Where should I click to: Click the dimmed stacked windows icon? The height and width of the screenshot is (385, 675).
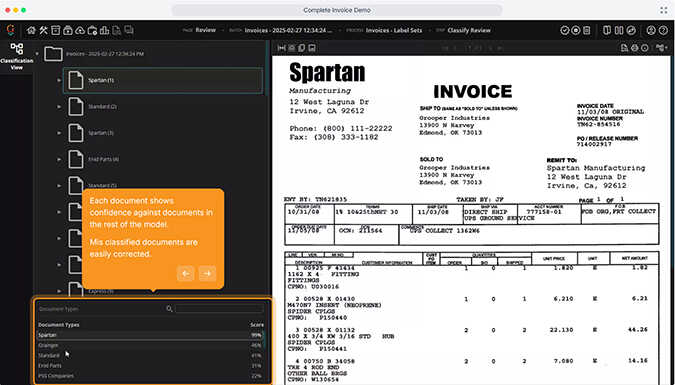(x=129, y=30)
